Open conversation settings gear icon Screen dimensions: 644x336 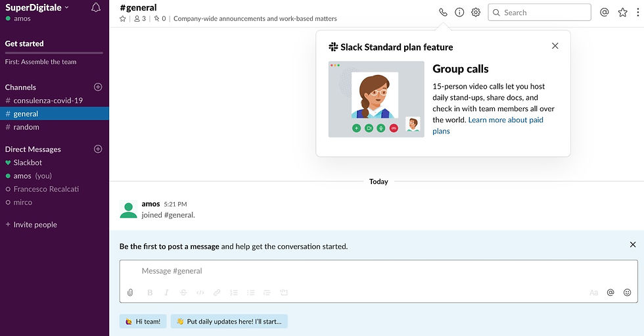[x=476, y=12]
